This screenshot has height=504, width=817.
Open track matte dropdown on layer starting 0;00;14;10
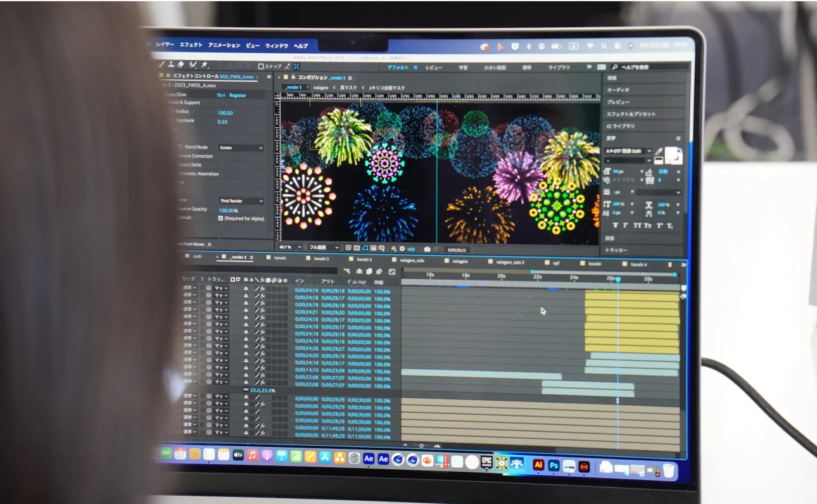click(x=221, y=369)
